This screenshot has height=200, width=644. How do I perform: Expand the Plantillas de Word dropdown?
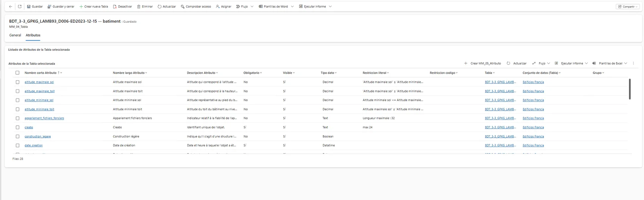292,6
